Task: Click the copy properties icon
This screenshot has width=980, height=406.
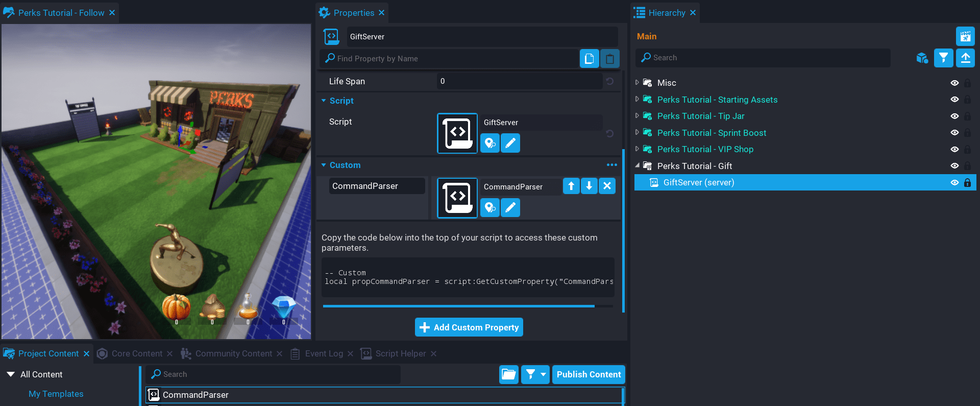Action: [589, 59]
